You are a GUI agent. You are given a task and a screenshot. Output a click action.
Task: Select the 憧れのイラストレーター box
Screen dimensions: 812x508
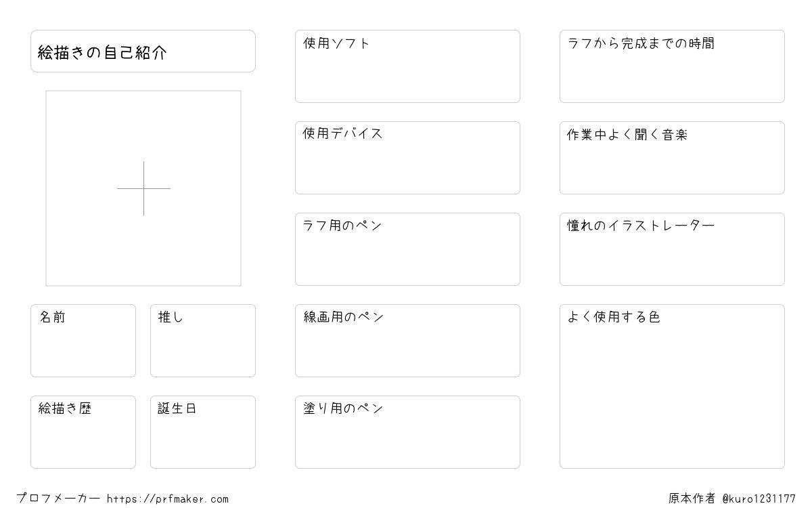672,249
